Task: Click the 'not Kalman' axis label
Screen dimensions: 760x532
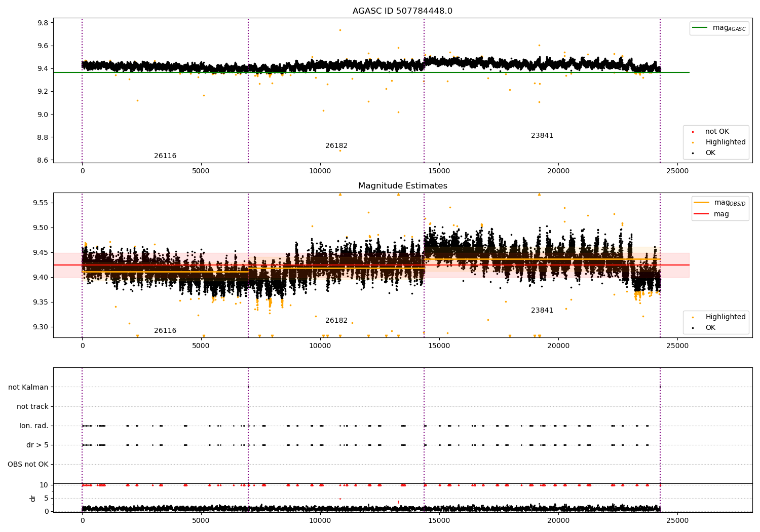Action: 28,388
